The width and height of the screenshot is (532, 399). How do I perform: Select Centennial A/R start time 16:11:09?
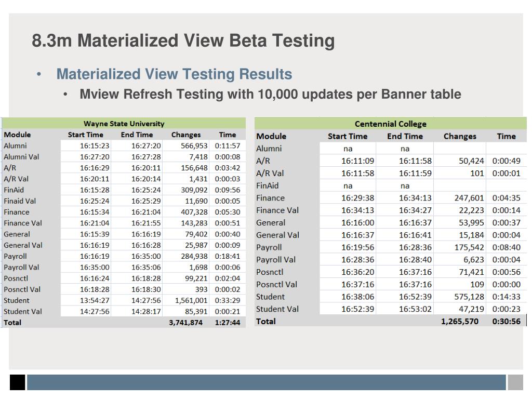pyautogui.click(x=357, y=161)
